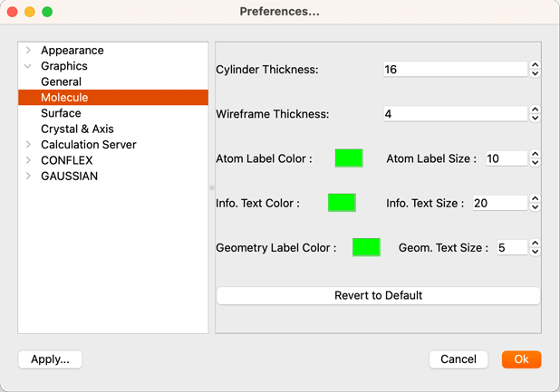560x392 pixels.
Task: Click the Apply... button
Action: coord(50,359)
